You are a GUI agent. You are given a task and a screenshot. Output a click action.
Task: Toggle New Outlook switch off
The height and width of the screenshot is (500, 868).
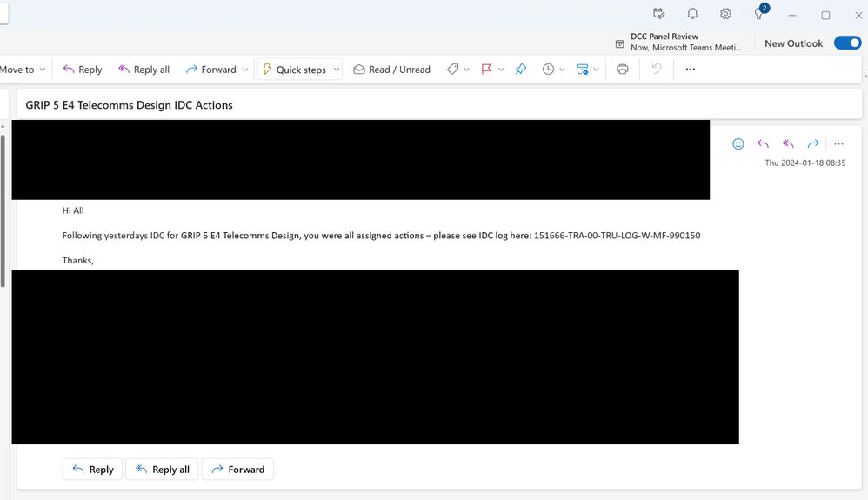(847, 43)
